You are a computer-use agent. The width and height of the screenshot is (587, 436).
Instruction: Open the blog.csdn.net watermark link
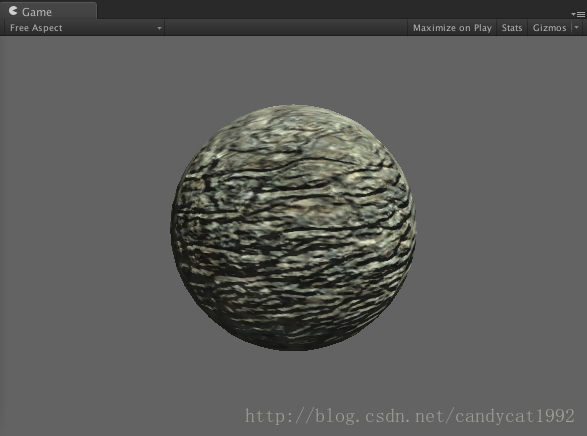coord(410,416)
